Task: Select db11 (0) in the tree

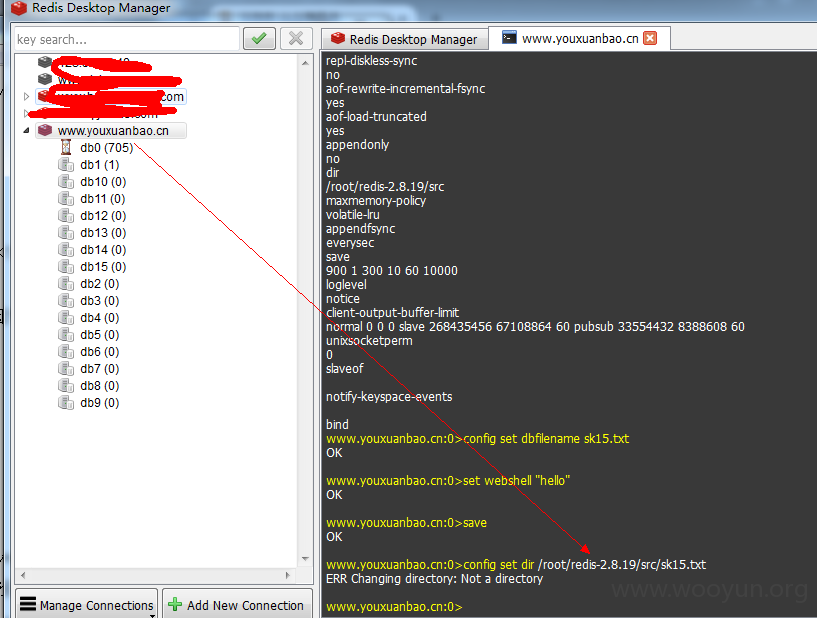Action: point(103,199)
